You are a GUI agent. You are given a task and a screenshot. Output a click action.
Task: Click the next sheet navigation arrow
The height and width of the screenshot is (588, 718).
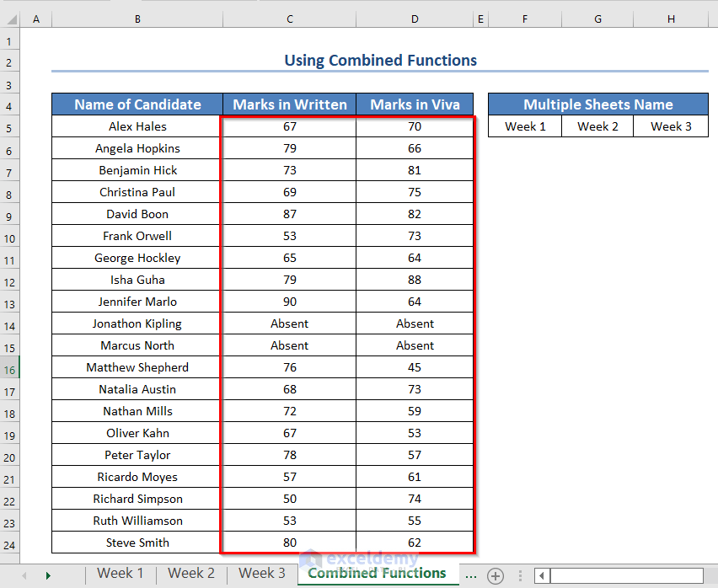[x=48, y=575]
